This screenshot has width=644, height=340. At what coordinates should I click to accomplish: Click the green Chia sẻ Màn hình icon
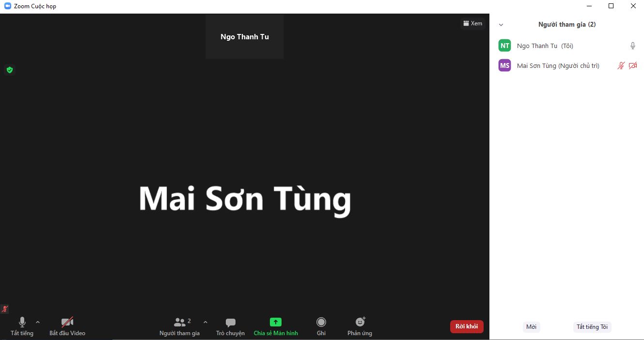pos(276,322)
